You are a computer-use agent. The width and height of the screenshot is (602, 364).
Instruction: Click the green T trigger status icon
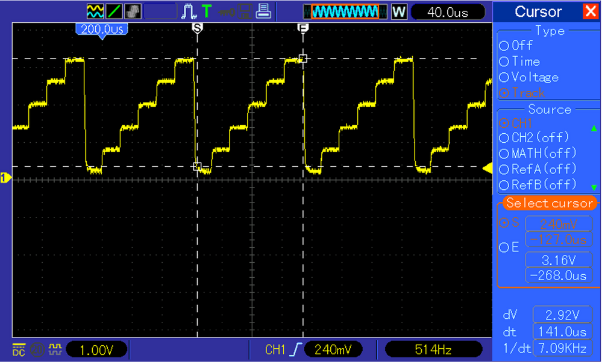(x=207, y=11)
